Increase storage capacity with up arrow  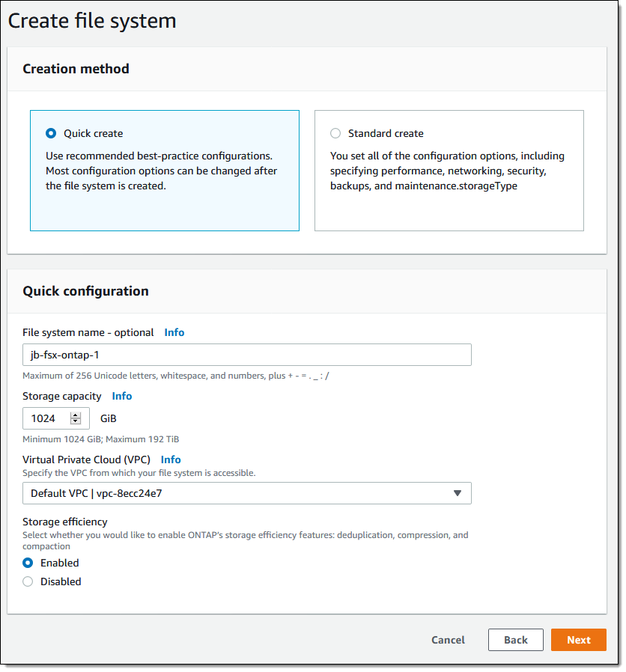pos(75,415)
